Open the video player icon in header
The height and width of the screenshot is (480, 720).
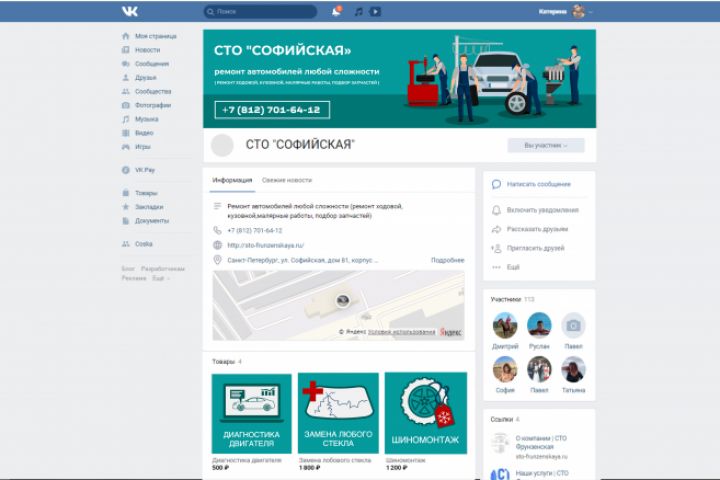click(x=376, y=11)
